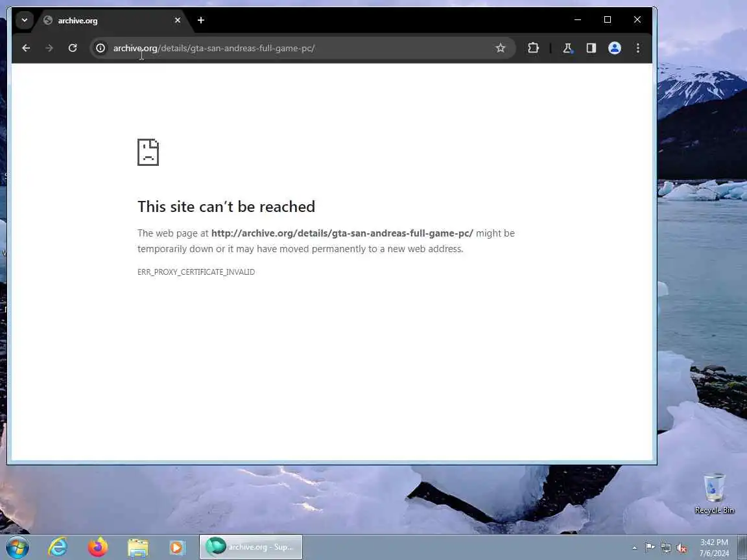Select the Recycle Bin desktop icon

[714, 494]
